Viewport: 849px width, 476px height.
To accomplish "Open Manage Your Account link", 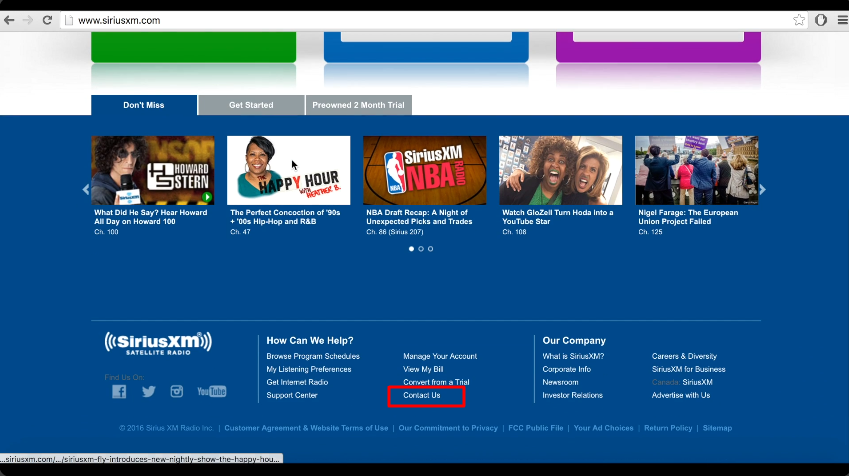I will [x=440, y=356].
